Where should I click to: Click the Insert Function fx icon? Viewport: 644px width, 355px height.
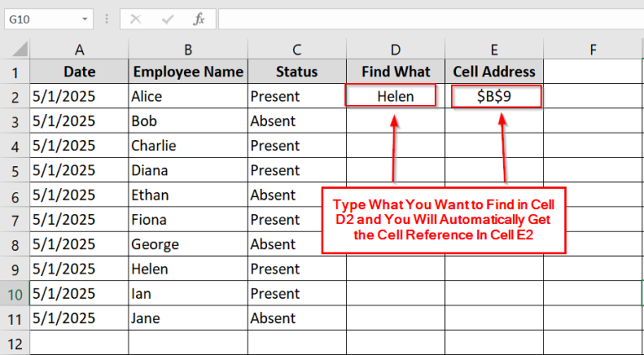(x=199, y=18)
